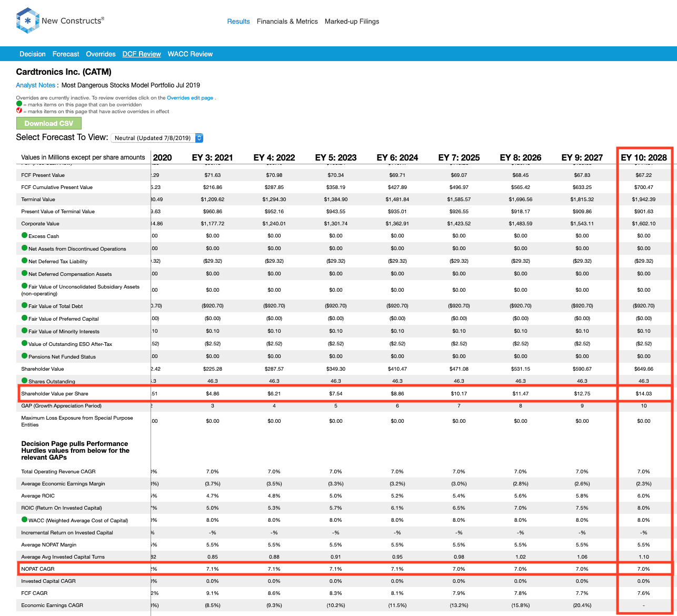677x616 pixels.
Task: Click the 1.10 Invested Capital Turns cell
Action: (644, 557)
